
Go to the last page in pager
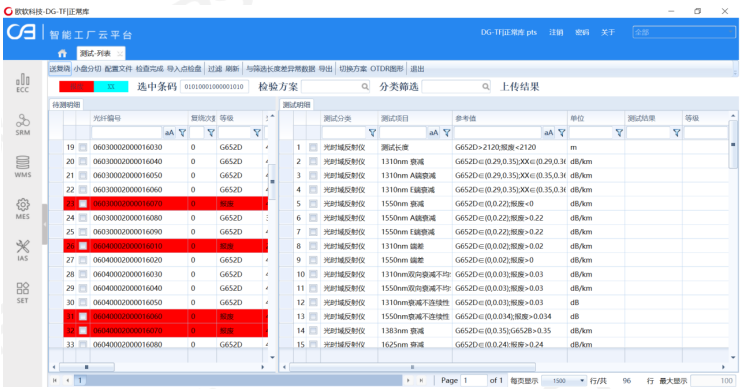click(x=421, y=380)
